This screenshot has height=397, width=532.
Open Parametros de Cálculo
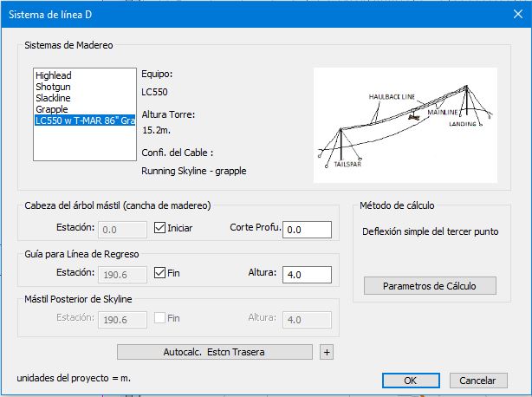[x=429, y=286]
